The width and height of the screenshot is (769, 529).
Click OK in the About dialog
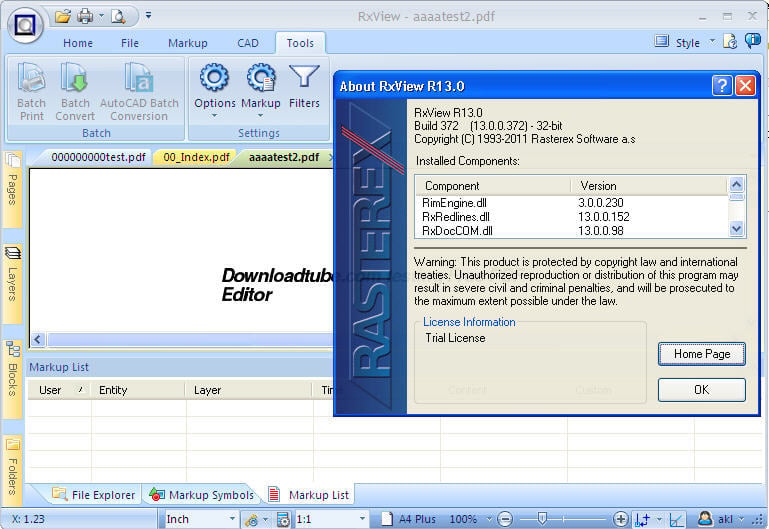[702, 390]
